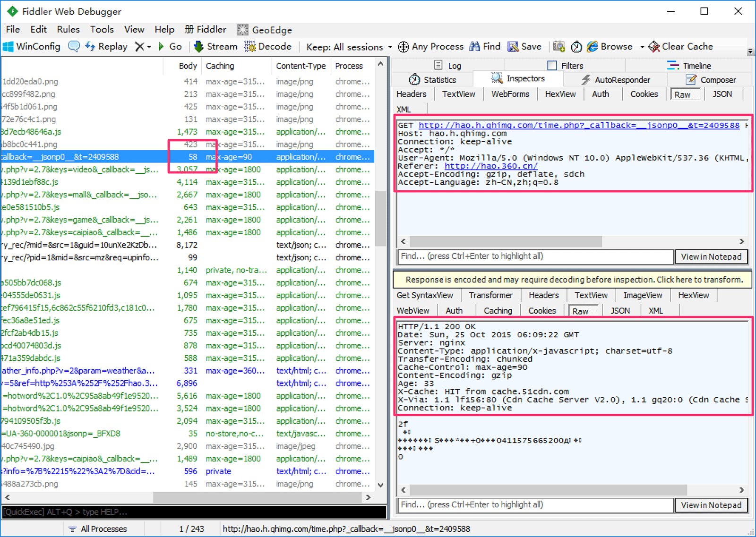Open Find with the binoculars icon

click(x=474, y=46)
